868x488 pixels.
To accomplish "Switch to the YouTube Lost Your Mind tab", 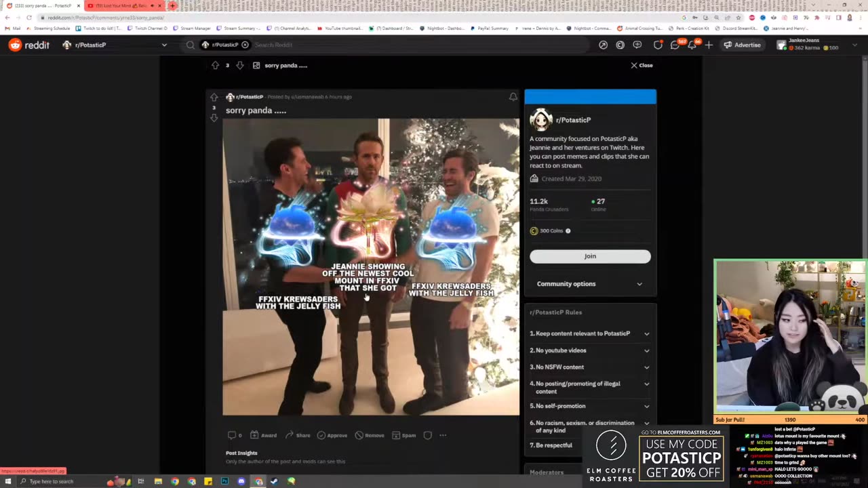I will [x=124, y=5].
